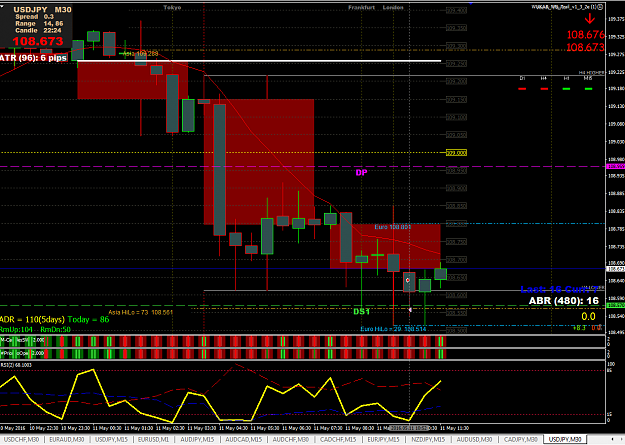
Task: Open the CADJPY,M30 chart tab
Action: click(520, 439)
